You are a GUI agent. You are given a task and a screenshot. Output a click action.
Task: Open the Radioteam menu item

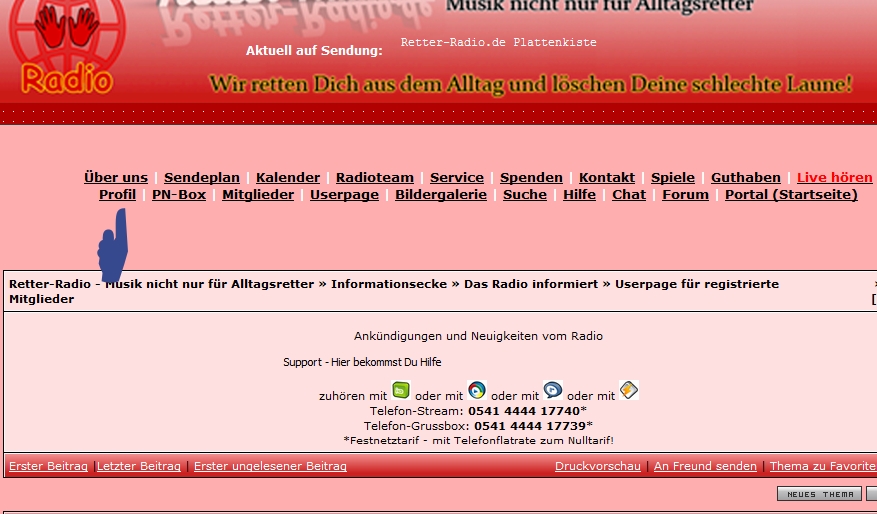(x=375, y=177)
